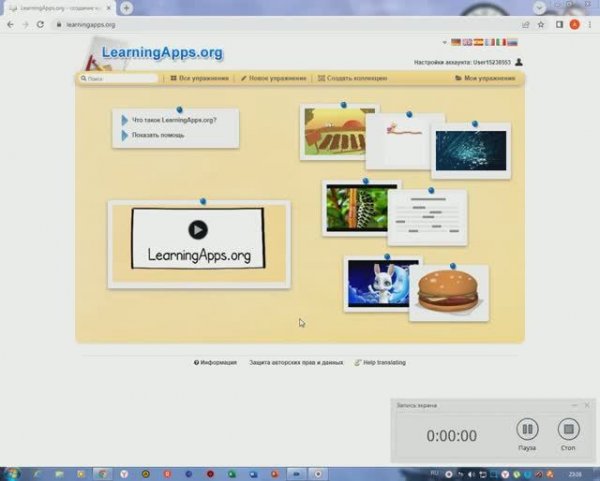Bookmark the page with star icon
The width and height of the screenshot is (600, 481).
pyautogui.click(x=541, y=24)
